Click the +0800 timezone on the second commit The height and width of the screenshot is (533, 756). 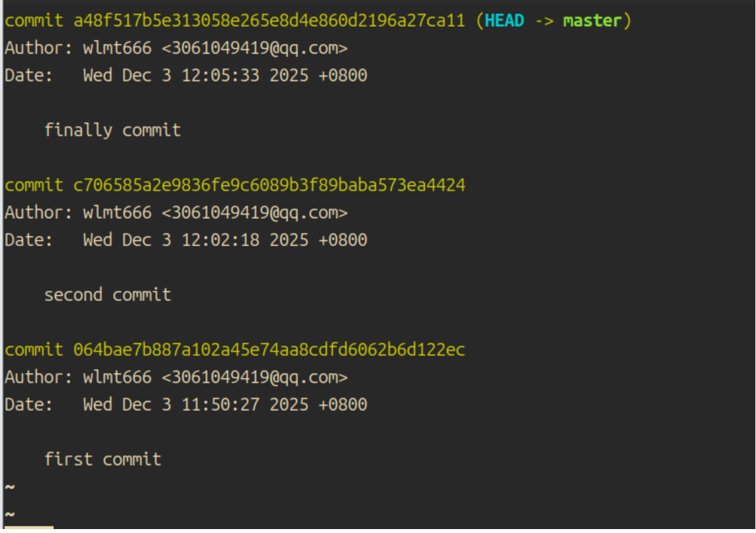(x=342, y=240)
